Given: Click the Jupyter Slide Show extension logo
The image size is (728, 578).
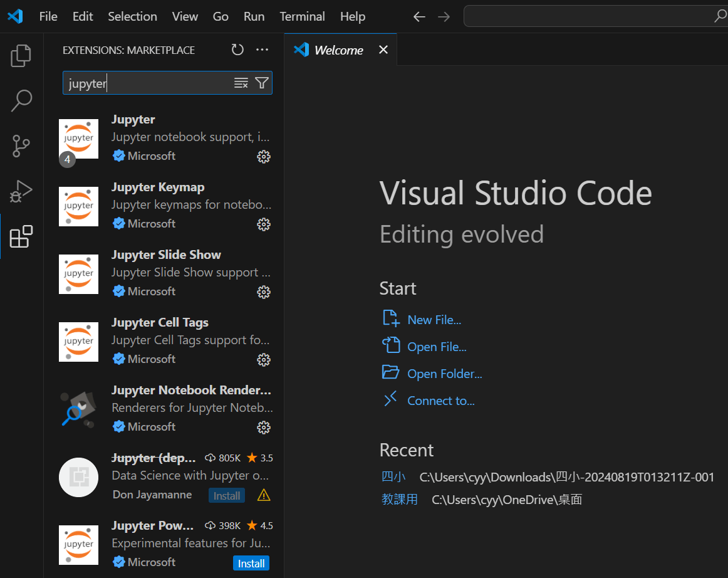Looking at the screenshot, I should 78,274.
